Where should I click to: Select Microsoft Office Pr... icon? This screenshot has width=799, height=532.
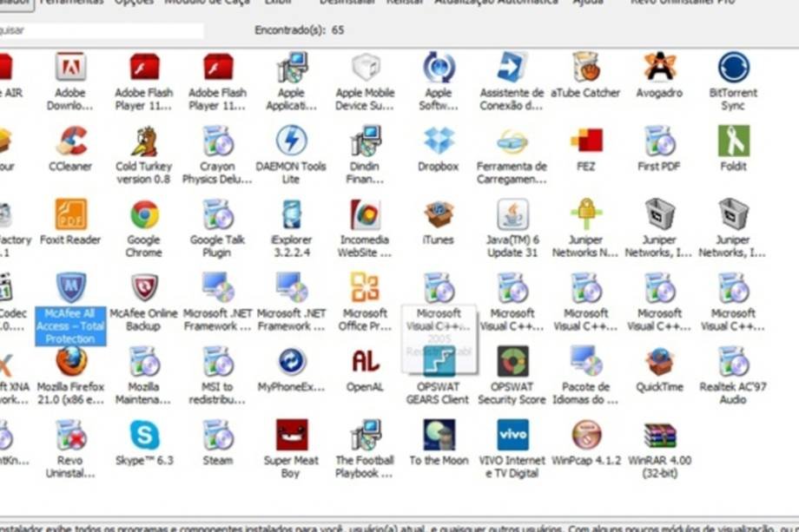[365, 287]
